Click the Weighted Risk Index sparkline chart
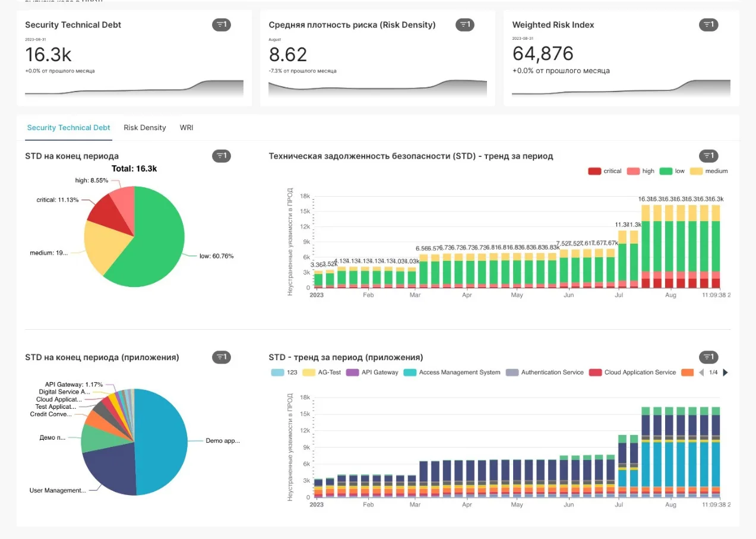The height and width of the screenshot is (539, 756). [x=621, y=88]
